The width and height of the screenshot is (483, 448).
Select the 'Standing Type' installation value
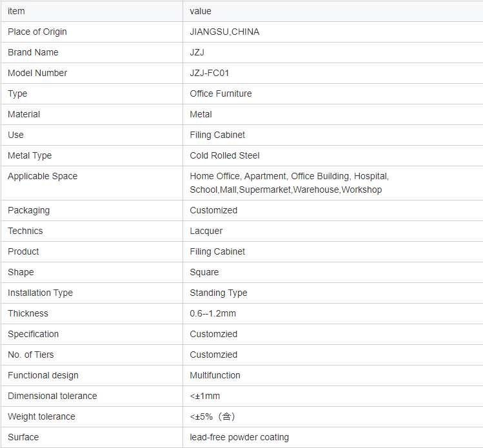[219, 293]
